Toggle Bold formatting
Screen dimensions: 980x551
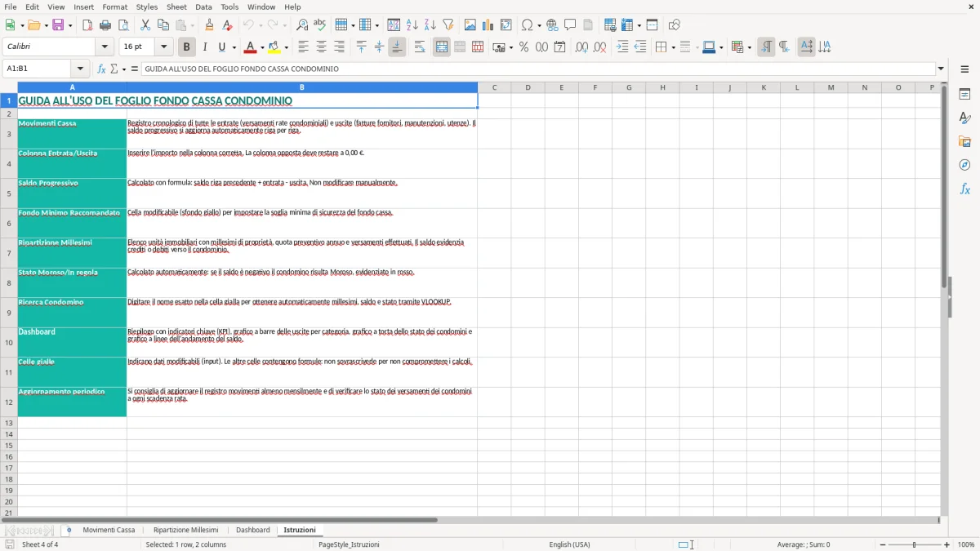tap(187, 47)
